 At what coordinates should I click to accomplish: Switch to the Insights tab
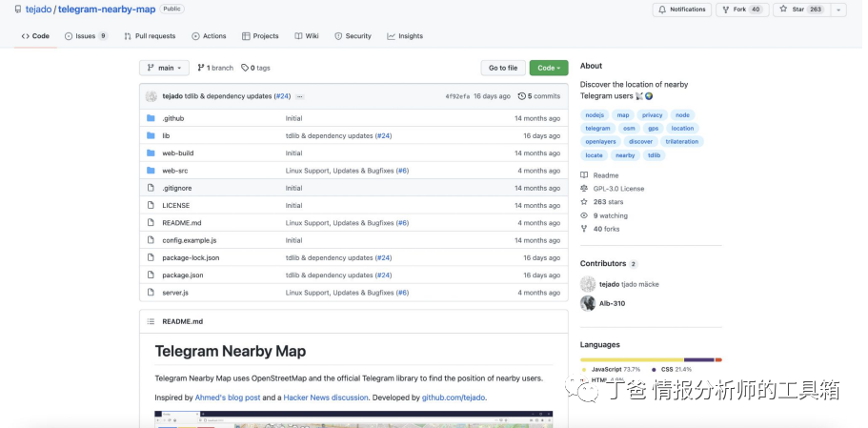405,36
